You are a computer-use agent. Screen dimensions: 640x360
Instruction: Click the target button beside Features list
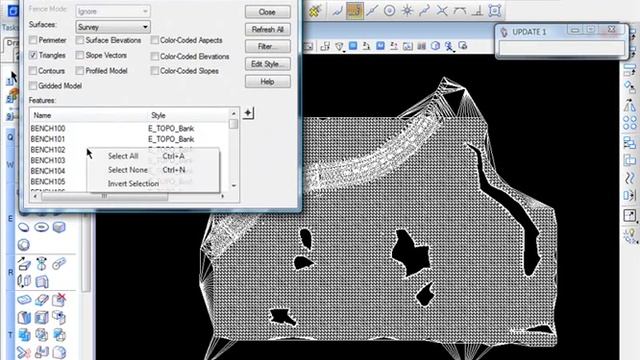pyautogui.click(x=248, y=113)
